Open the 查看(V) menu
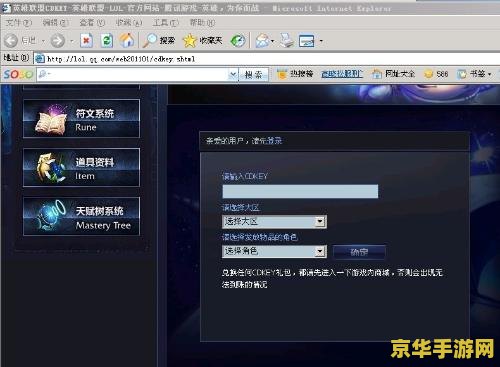Screen dimensions: 500x367 [x=92, y=23]
